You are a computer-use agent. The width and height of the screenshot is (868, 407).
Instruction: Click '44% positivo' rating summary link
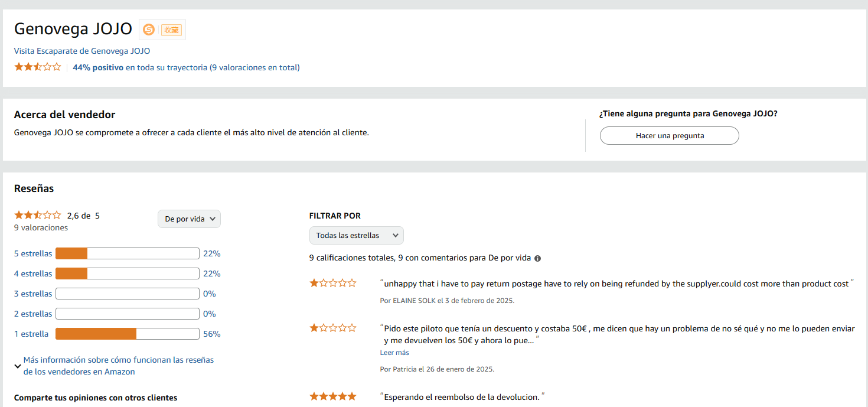[98, 67]
